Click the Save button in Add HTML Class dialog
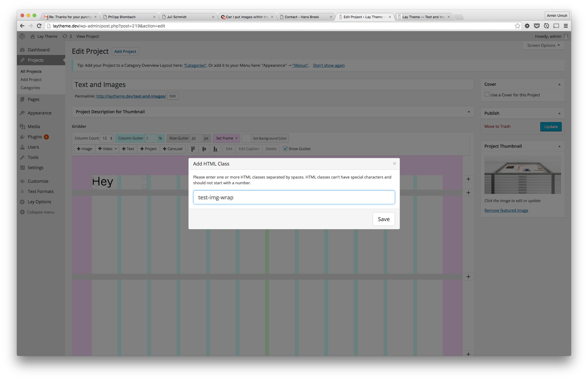 coord(384,219)
